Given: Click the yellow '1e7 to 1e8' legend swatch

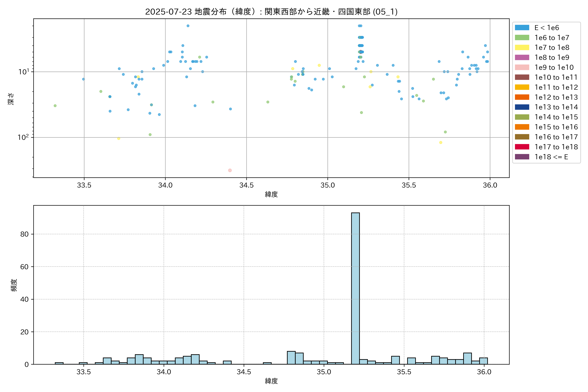Looking at the screenshot, I should pyautogui.click(x=522, y=48).
